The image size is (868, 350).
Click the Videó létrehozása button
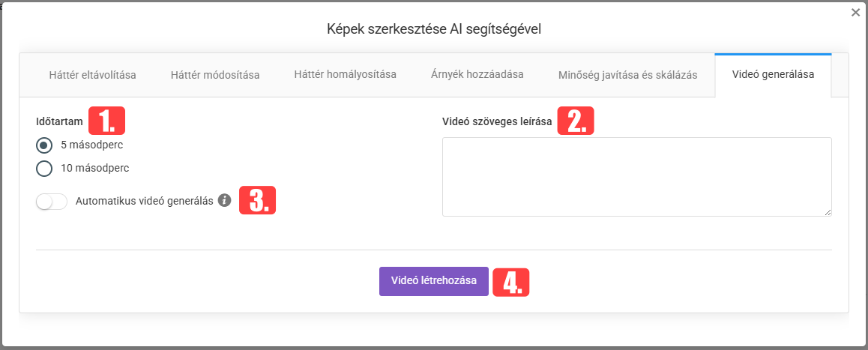pyautogui.click(x=433, y=281)
